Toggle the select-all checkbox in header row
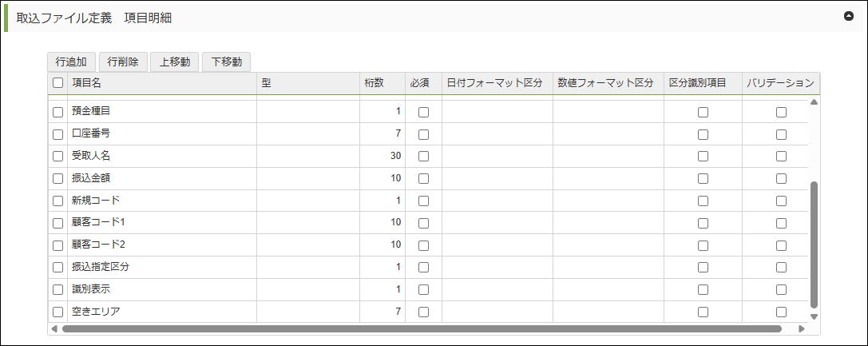 coord(57,82)
